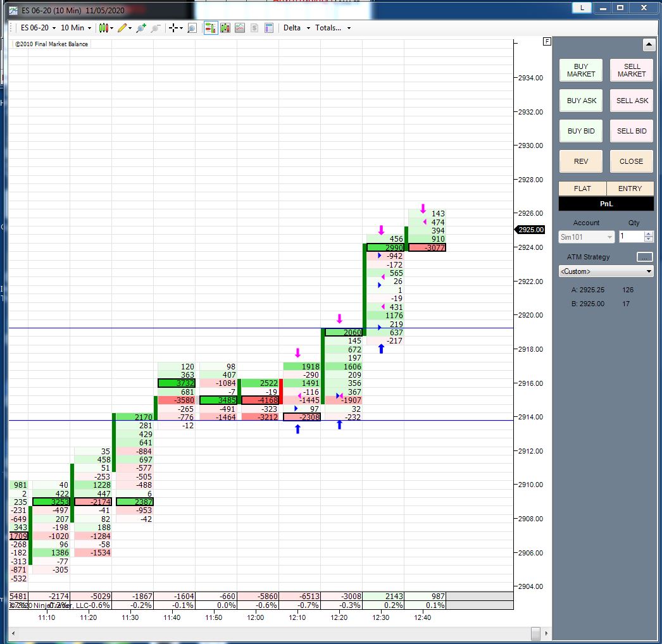The image size is (662, 644).
Task: Click the REV reverse position button
Action: point(581,161)
